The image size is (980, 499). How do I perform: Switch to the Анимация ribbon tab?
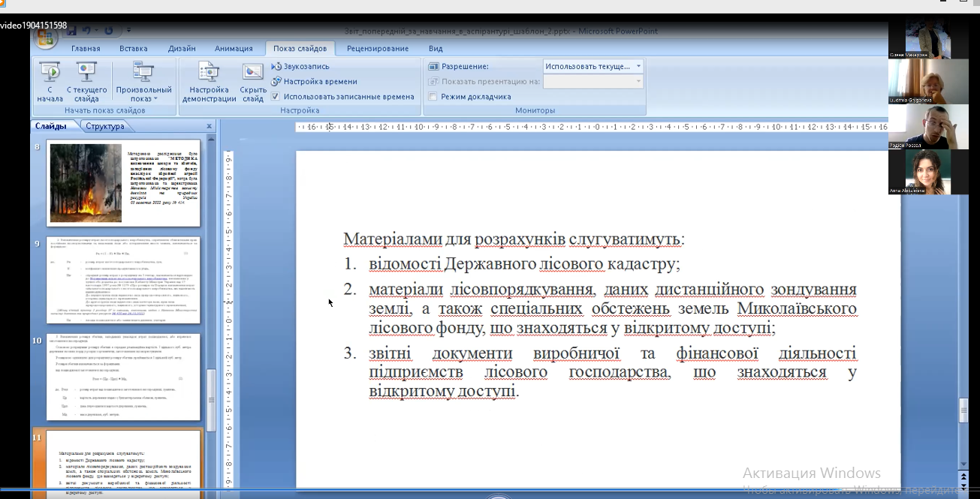tap(234, 48)
